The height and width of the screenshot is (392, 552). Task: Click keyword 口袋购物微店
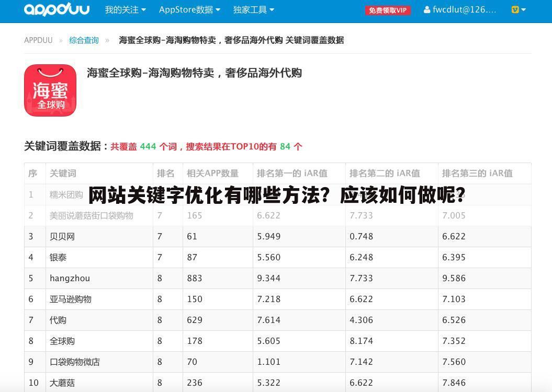click(75, 362)
